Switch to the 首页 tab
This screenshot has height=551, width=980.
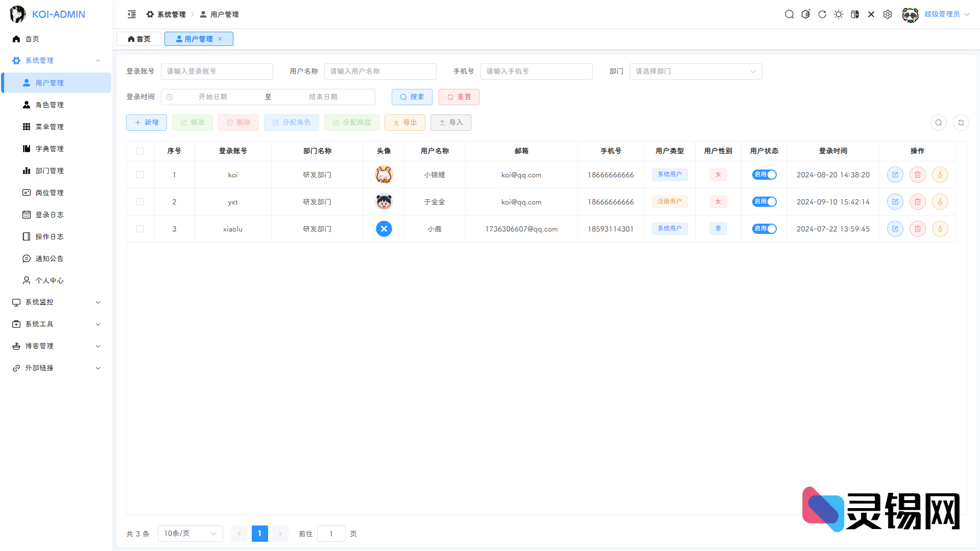point(138,38)
